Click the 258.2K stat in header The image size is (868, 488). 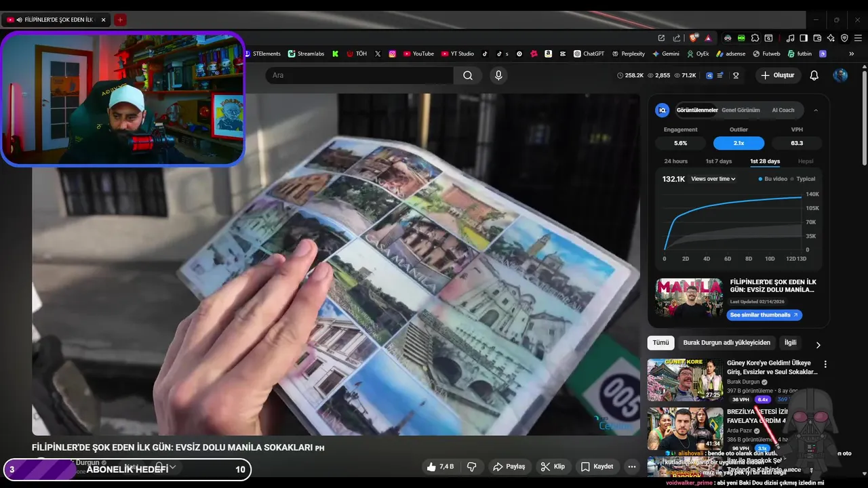630,75
